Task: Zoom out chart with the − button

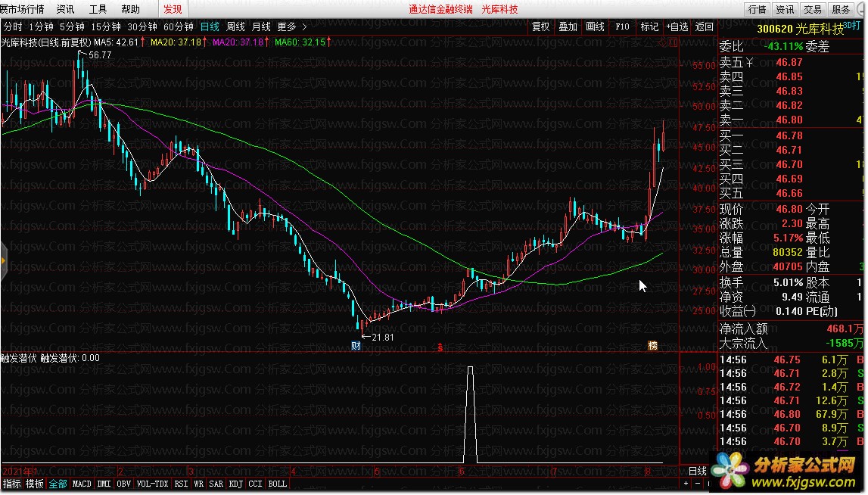Action: point(697,484)
